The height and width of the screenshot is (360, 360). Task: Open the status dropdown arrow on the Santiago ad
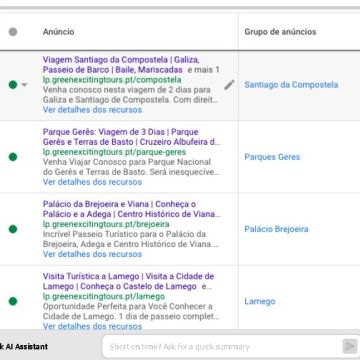click(24, 85)
